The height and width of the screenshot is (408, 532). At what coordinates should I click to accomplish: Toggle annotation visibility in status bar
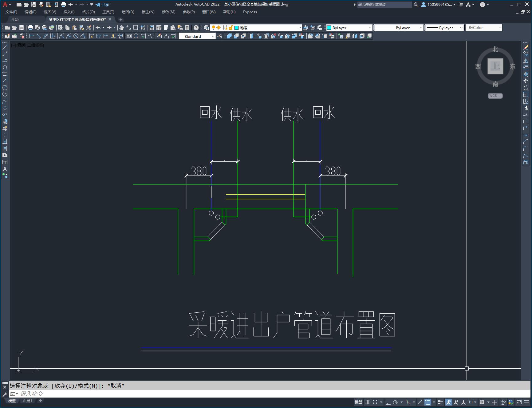[x=449, y=402]
